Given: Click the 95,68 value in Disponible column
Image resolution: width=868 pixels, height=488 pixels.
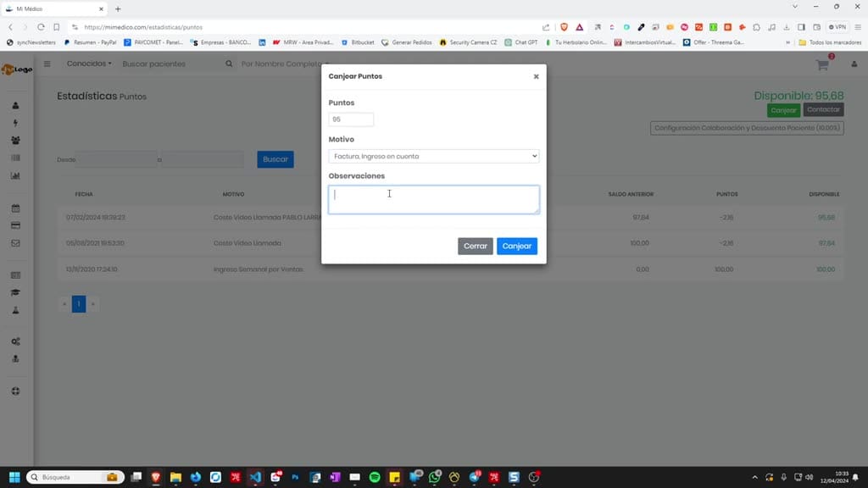Looking at the screenshot, I should [826, 218].
